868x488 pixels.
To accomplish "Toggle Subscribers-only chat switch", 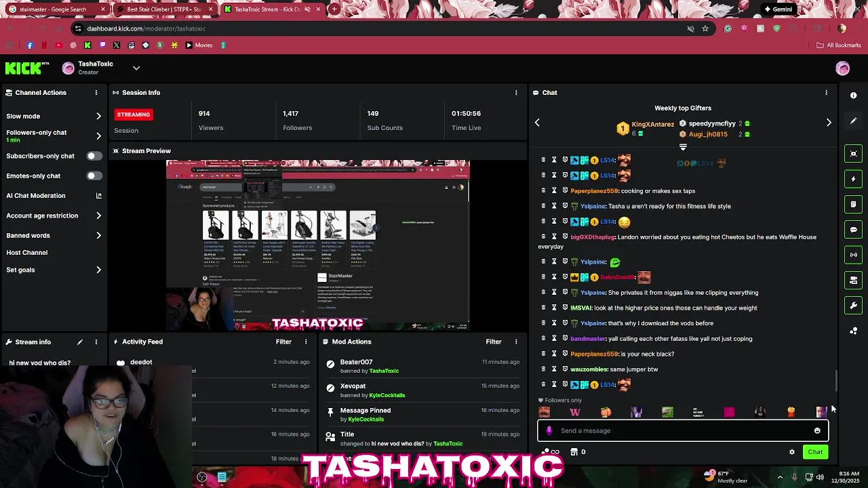I will (x=94, y=156).
